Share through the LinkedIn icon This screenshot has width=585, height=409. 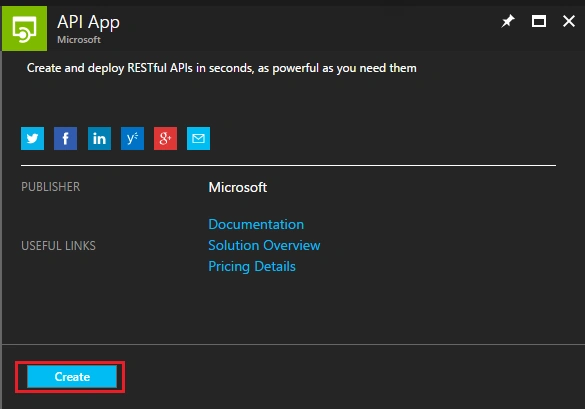tap(99, 138)
